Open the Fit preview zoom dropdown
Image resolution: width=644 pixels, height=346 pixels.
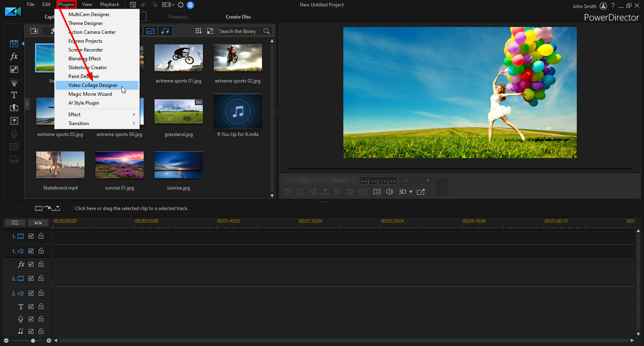pyautogui.click(x=416, y=181)
